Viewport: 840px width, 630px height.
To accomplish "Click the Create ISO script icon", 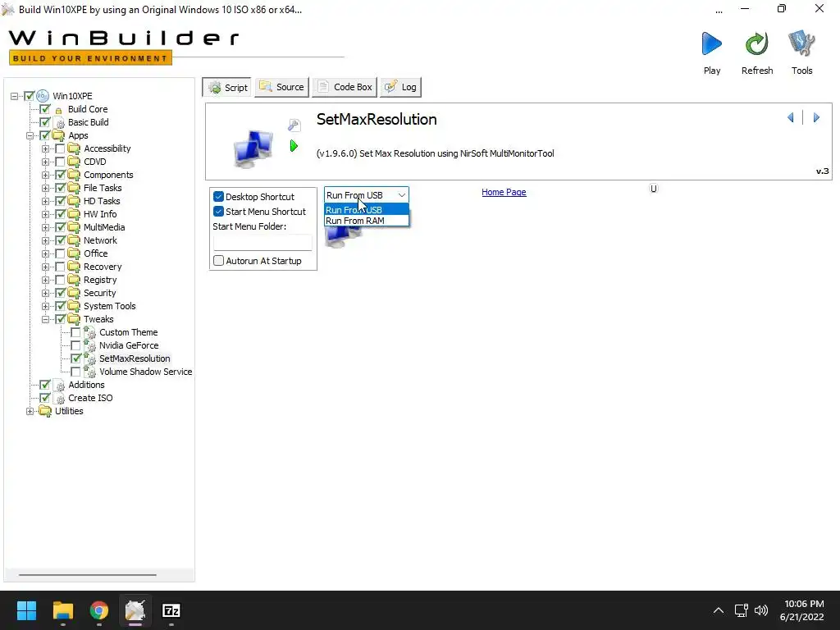I will point(60,399).
